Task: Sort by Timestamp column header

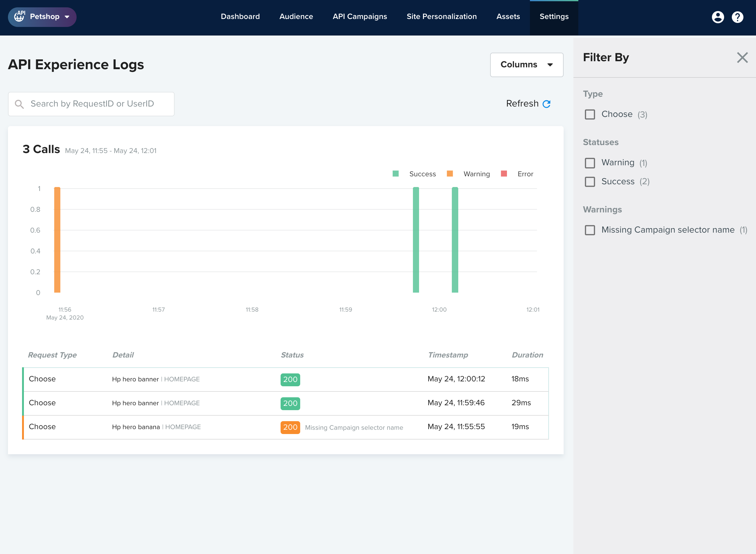Action: point(448,355)
